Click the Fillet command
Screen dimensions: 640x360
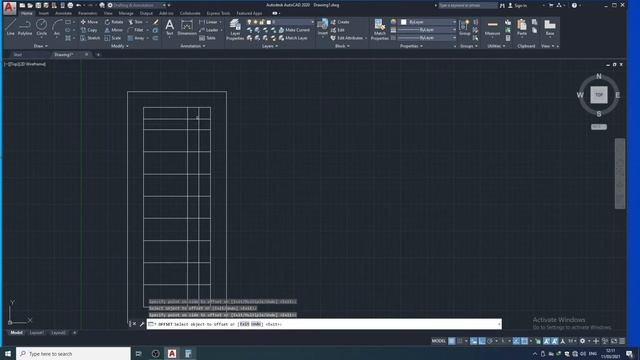pyautogui.click(x=136, y=30)
